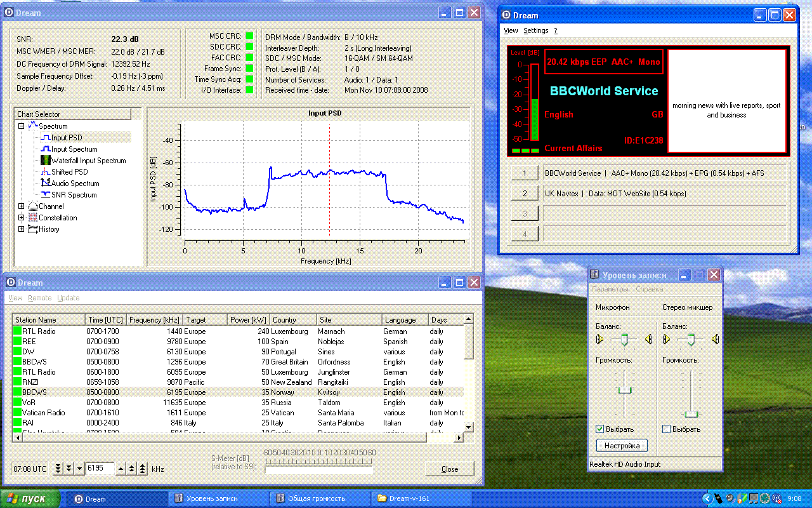812x508 pixels.
Task: Click the MSC CRC green status indicator
Action: (x=249, y=36)
